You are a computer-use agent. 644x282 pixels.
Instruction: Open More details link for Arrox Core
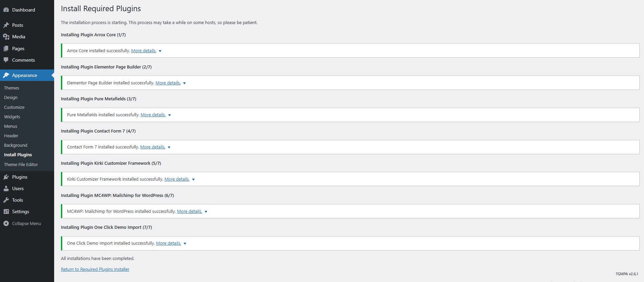(x=144, y=51)
